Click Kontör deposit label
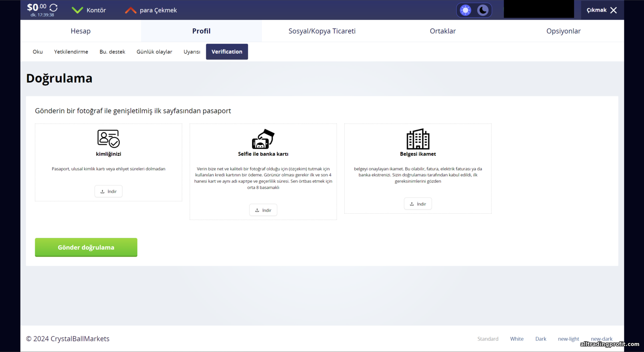The image size is (644, 352). [x=96, y=10]
